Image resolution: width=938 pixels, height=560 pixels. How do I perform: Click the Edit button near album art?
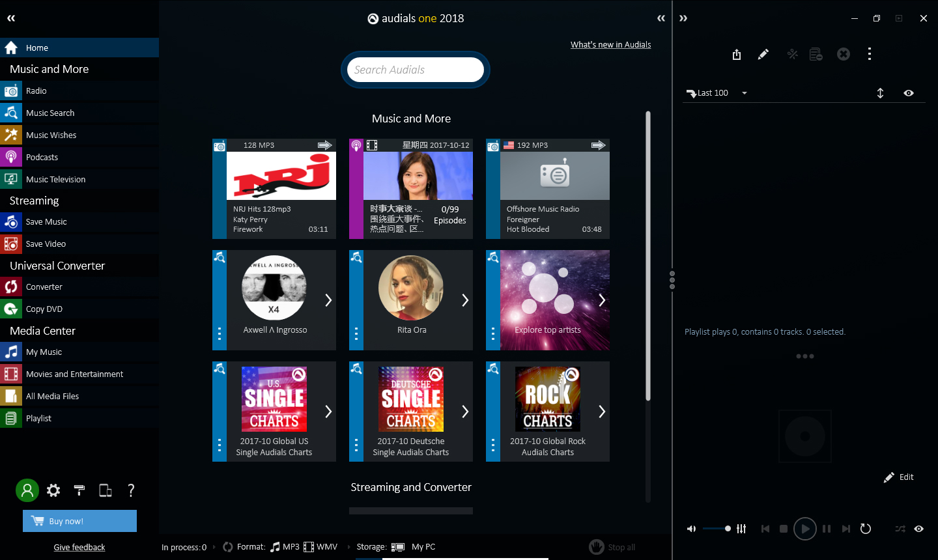899,477
